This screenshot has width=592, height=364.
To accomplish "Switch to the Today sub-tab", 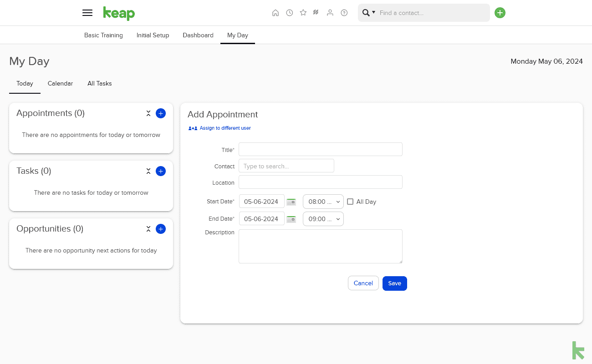I will 25,84.
